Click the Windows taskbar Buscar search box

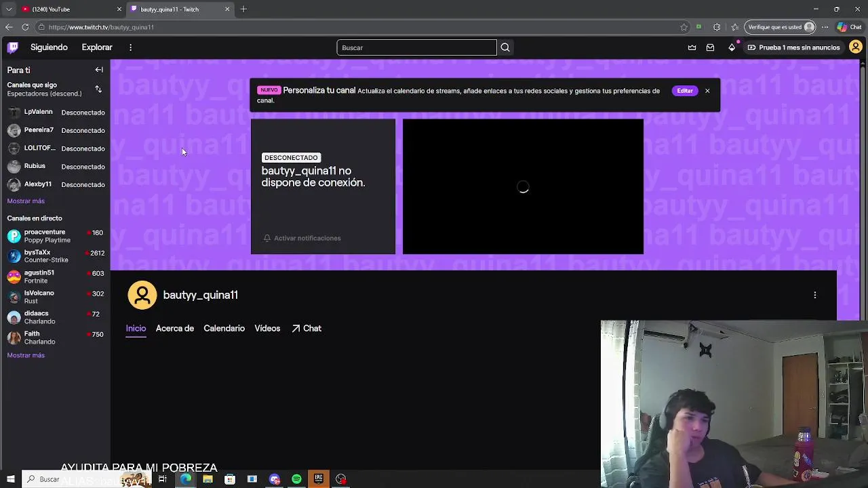pos(86,479)
